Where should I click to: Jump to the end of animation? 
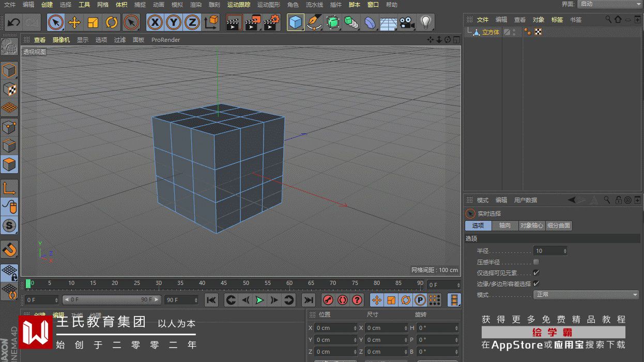point(309,300)
